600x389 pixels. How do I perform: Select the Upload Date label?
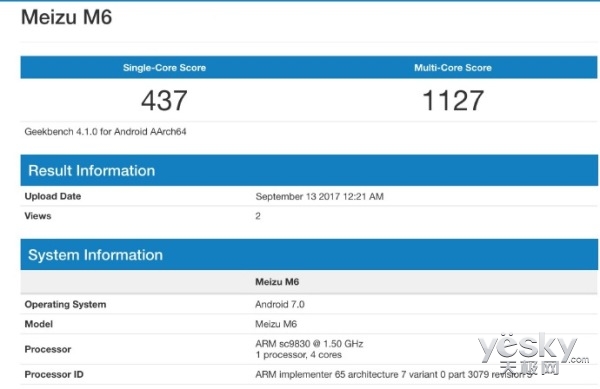53,196
